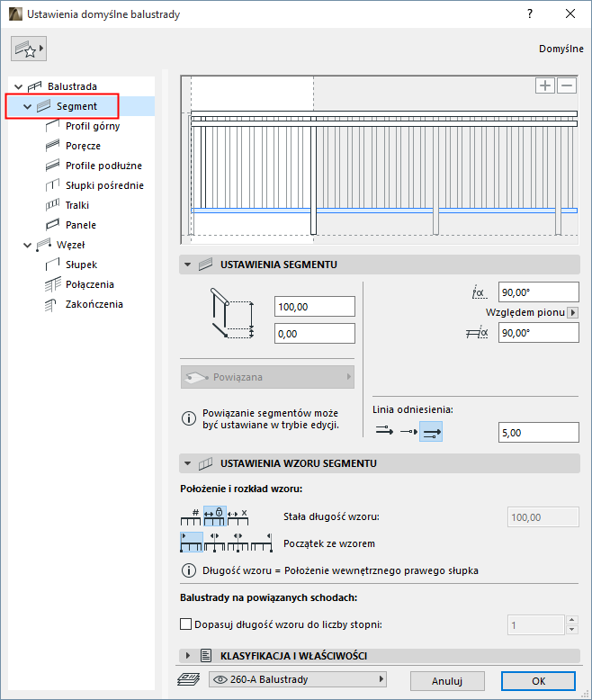Select Profil górny tree item
The image size is (592, 700).
pyautogui.click(x=93, y=126)
